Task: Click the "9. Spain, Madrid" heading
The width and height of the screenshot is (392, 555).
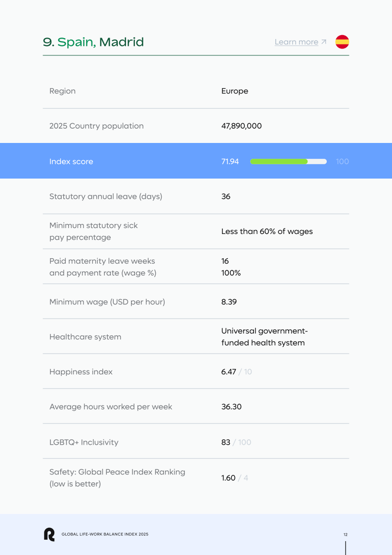Action: 93,42
